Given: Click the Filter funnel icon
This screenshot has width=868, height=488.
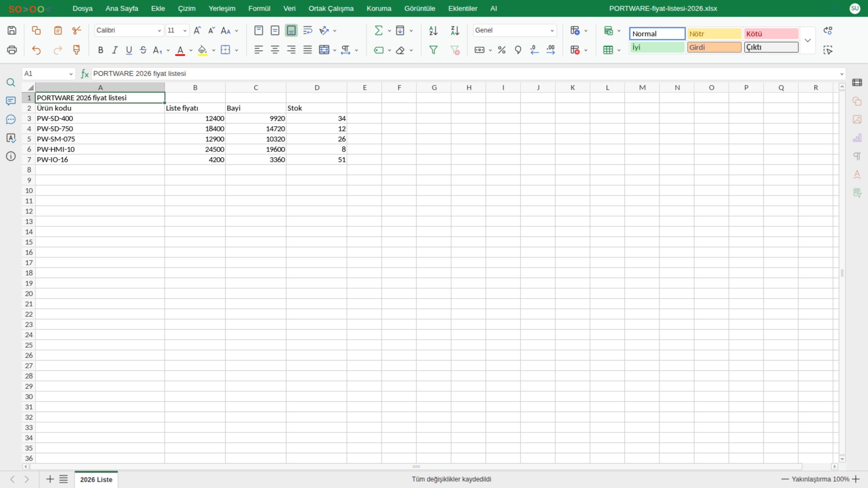Looking at the screenshot, I should [x=433, y=50].
